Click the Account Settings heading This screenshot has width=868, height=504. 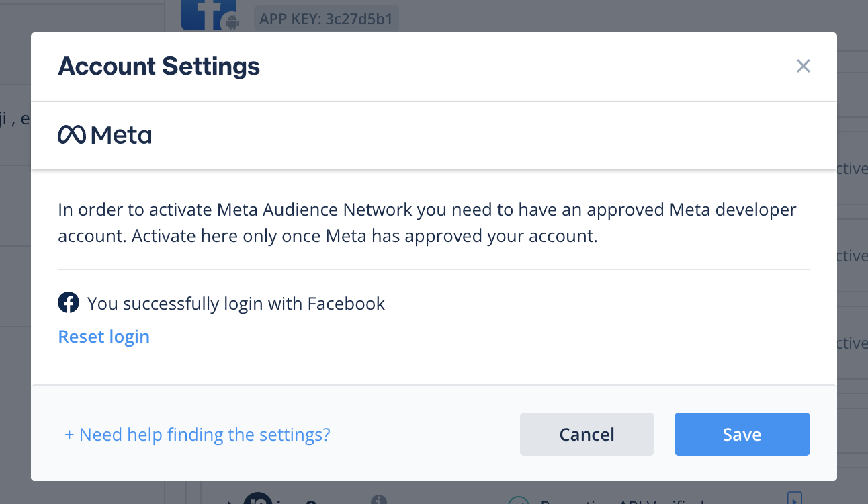tap(159, 66)
